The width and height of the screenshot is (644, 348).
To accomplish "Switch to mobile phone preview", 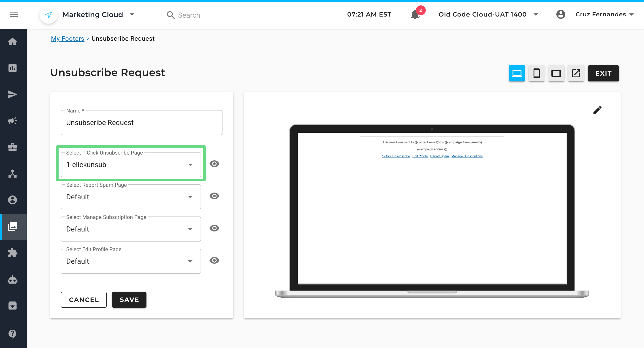I will 536,73.
